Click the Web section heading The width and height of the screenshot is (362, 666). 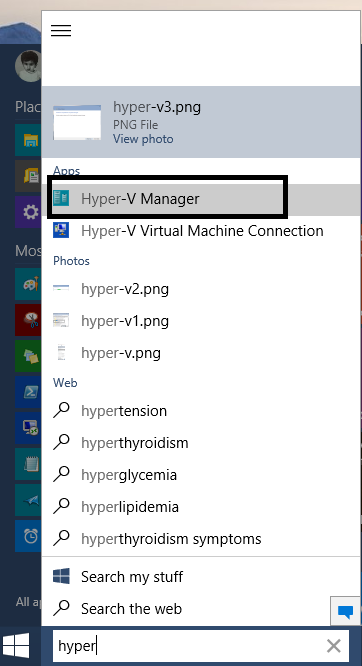click(65, 382)
